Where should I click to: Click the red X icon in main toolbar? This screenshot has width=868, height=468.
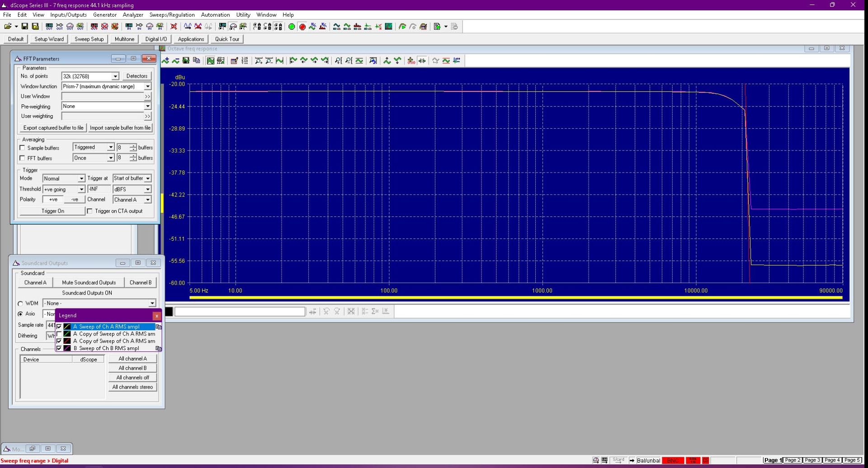pos(174,27)
